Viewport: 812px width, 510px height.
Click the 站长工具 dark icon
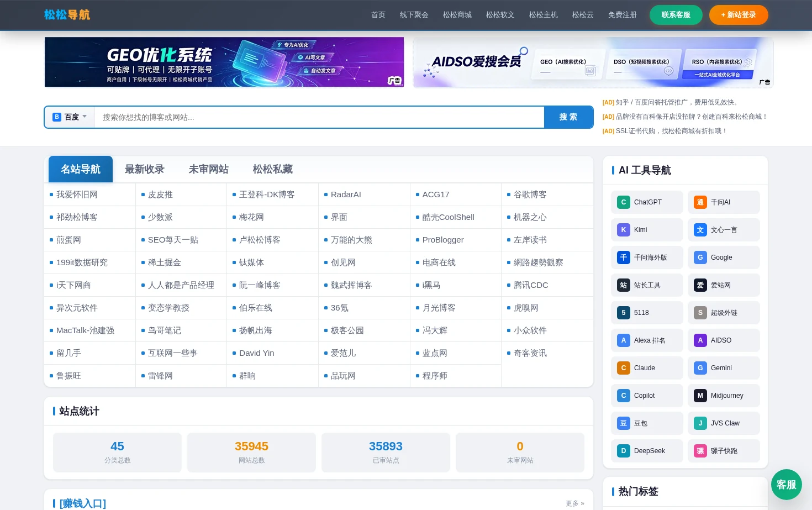point(624,285)
